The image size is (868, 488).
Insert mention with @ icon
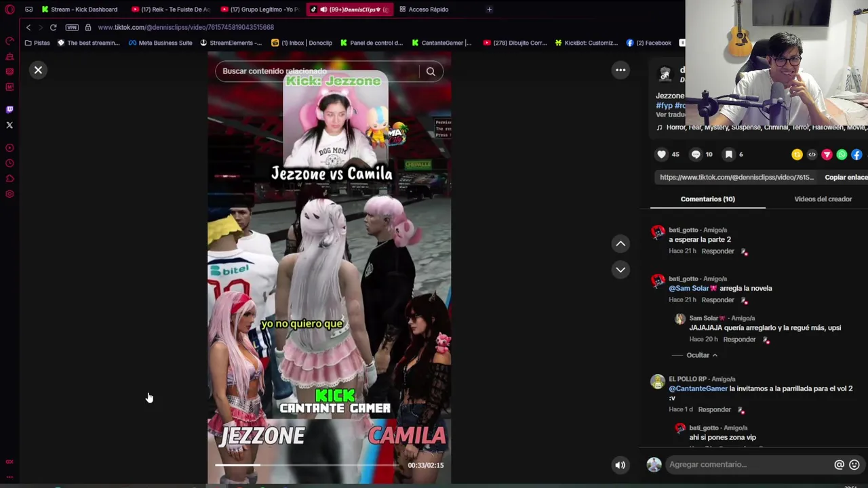tap(839, 464)
